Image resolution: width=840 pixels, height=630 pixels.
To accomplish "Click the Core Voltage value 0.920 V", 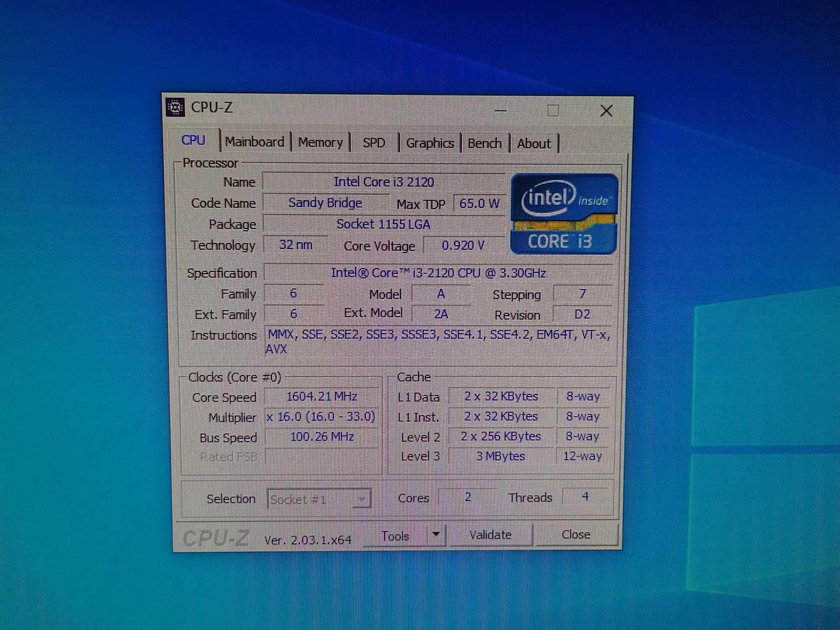I will (463, 245).
